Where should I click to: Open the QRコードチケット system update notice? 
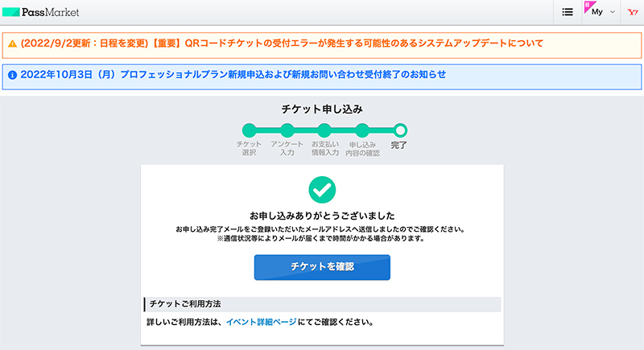click(282, 43)
